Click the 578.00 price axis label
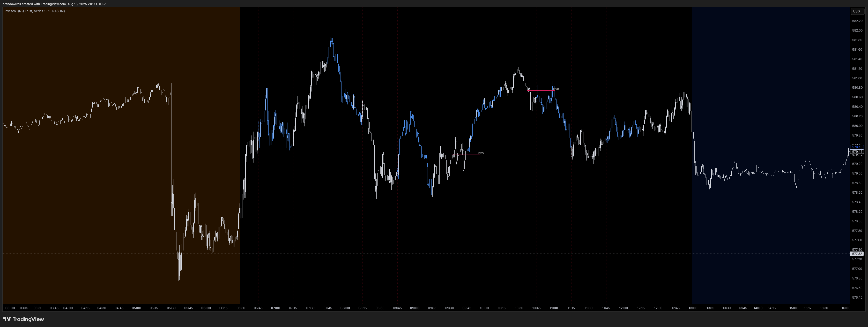868x327 pixels. point(857,221)
